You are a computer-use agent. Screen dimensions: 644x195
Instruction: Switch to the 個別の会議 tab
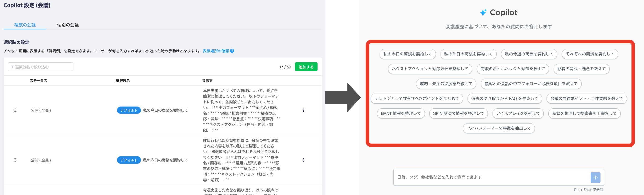click(68, 25)
